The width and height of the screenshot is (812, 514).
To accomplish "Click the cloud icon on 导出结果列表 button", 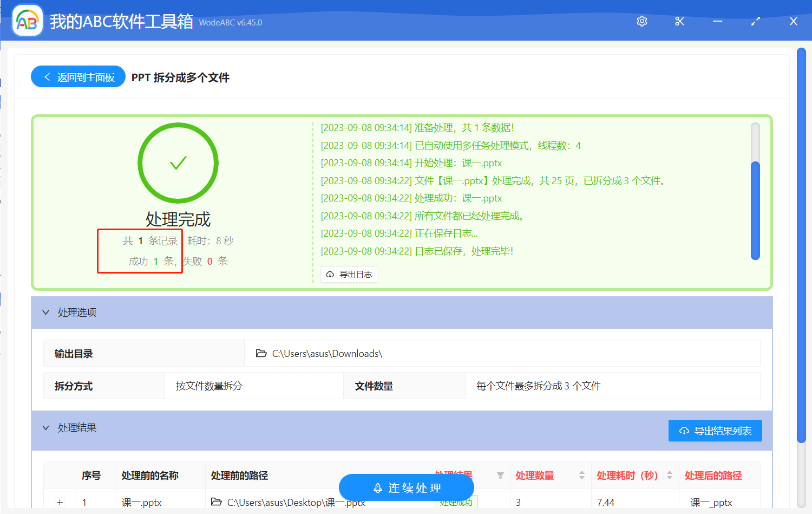I will coord(683,431).
